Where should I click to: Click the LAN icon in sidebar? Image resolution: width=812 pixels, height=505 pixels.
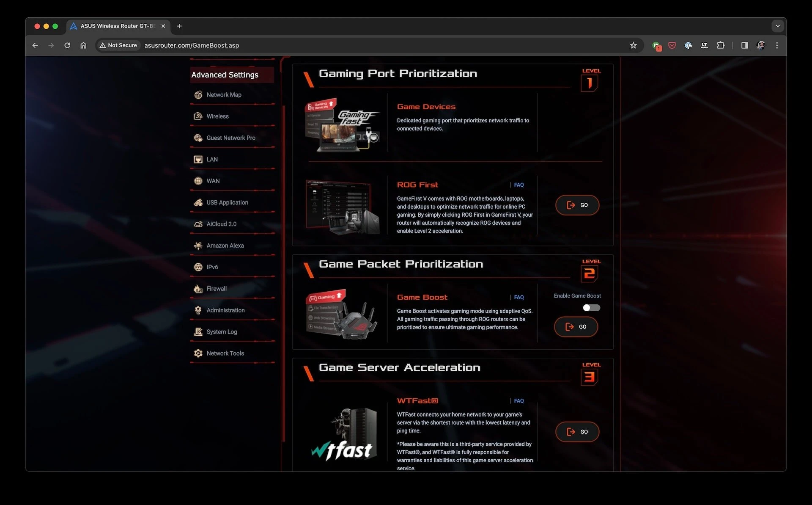[198, 160]
